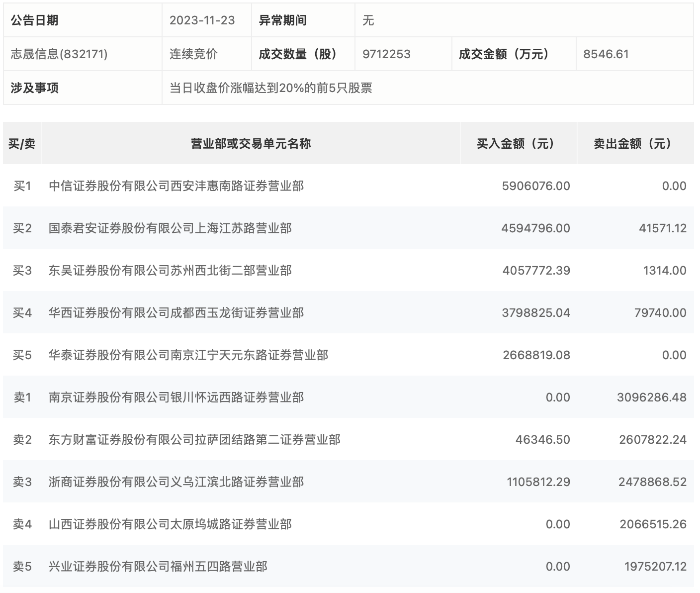Viewport: 700px width, 593px height.
Task: Click the 营业部或交易单元名称 column header
Action: pos(251,144)
